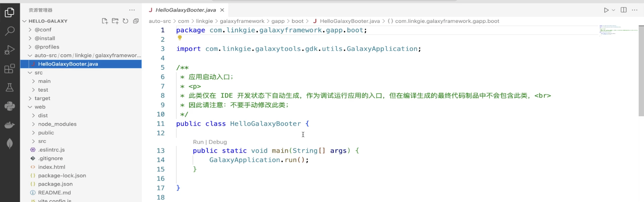Open the Search view in activity bar
Screen dimensions: 644x202
click(10, 31)
